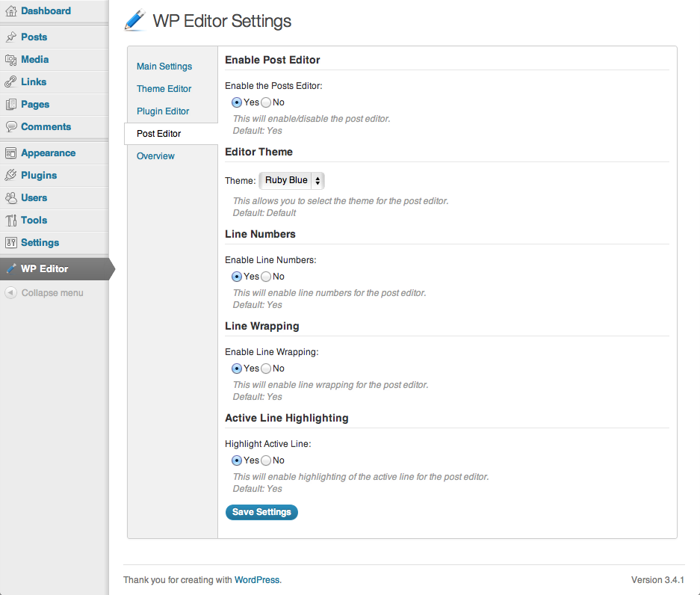The image size is (700, 595).
Task: Open the Posts section via its pushpin icon
Action: (12, 37)
